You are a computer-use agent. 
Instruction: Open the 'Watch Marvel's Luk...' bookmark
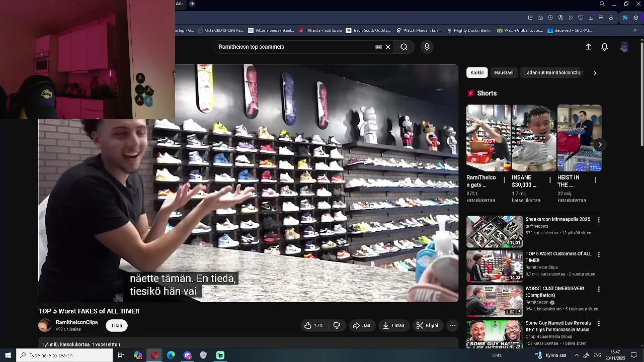[419, 30]
